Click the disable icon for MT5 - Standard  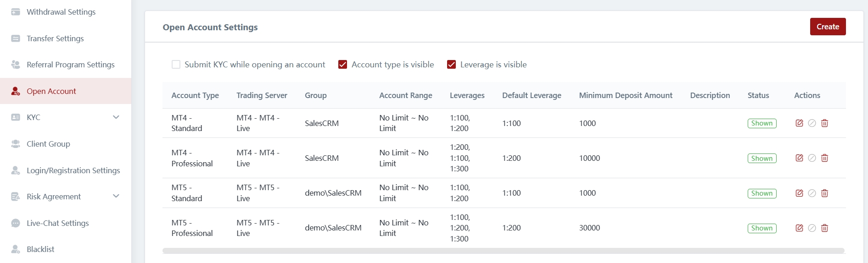[812, 193]
